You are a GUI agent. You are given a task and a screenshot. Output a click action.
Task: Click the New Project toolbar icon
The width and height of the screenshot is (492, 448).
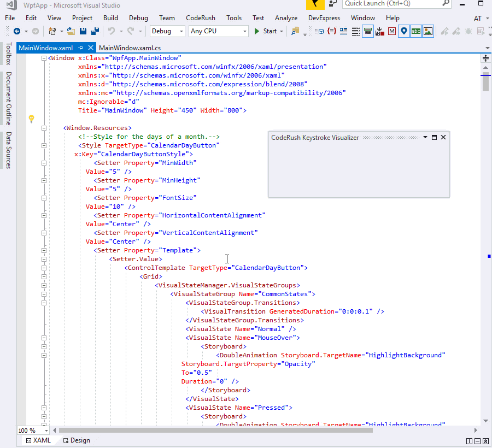coord(52,31)
